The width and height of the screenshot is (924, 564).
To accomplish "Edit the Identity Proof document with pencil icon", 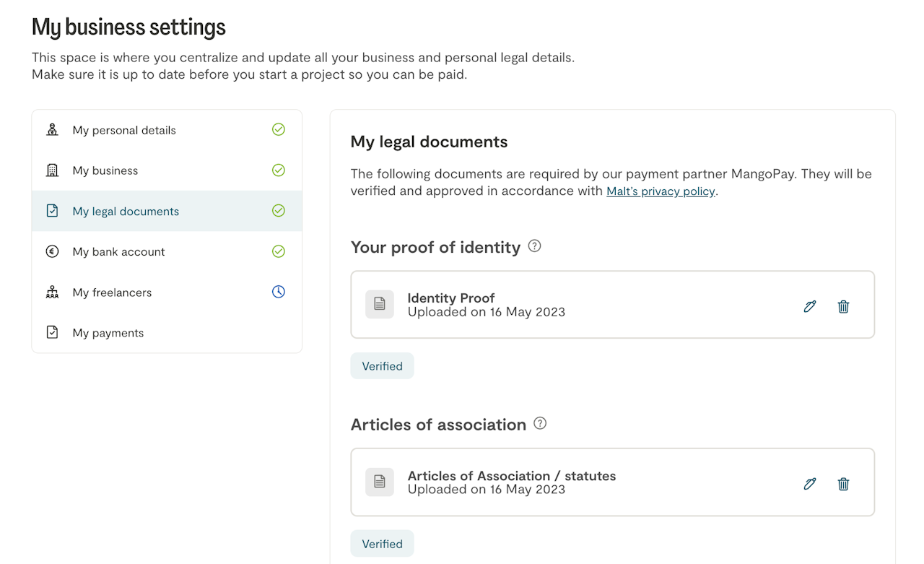I will [x=810, y=306].
